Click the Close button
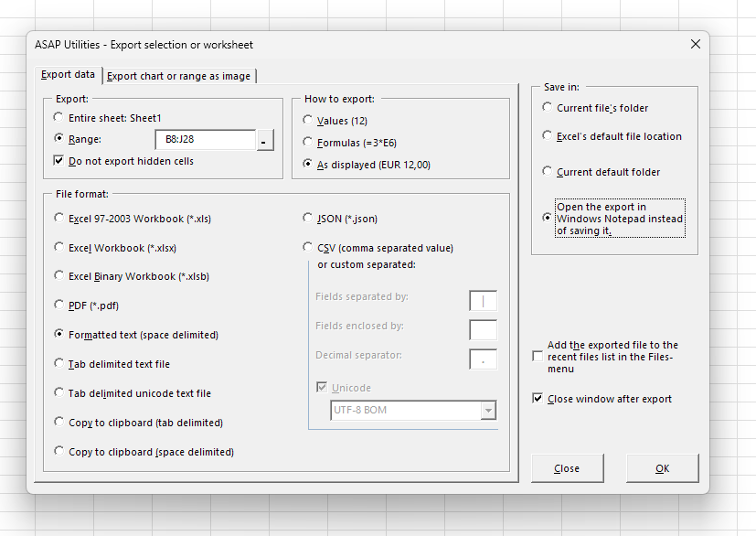 567,468
